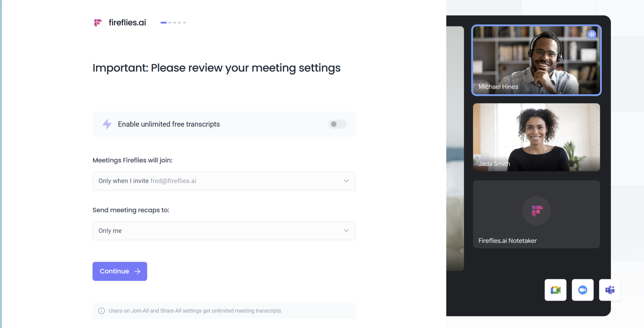Screen dimensions: 644x328
Task: Click the audio speaking indicator on Michael Hines
Action: [x=591, y=34]
